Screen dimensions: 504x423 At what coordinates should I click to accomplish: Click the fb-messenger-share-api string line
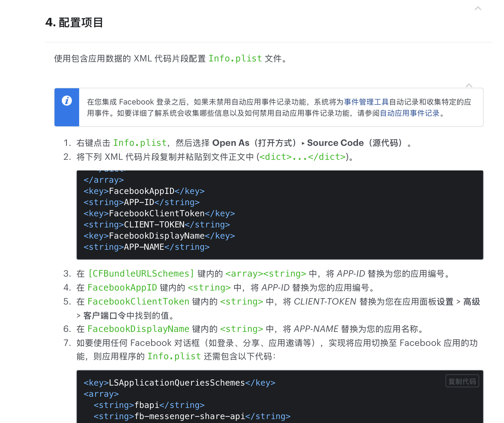pyautogui.click(x=192, y=416)
